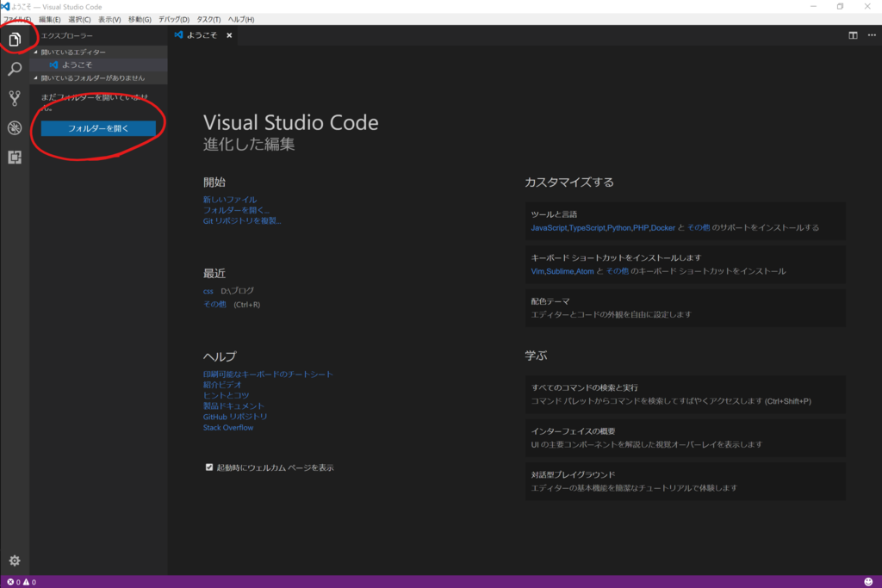The image size is (882, 588).
Task: Open the Extensions view icon
Action: pos(15,158)
